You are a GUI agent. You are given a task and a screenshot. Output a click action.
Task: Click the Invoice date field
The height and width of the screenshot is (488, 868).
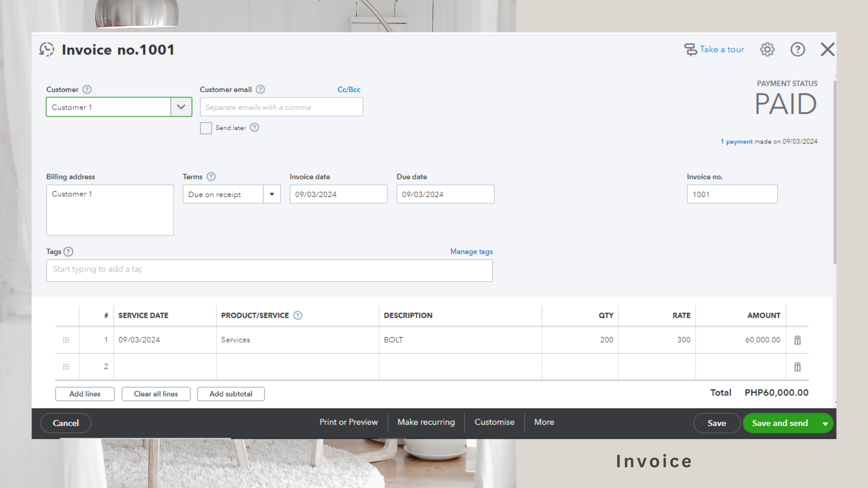pyautogui.click(x=338, y=194)
